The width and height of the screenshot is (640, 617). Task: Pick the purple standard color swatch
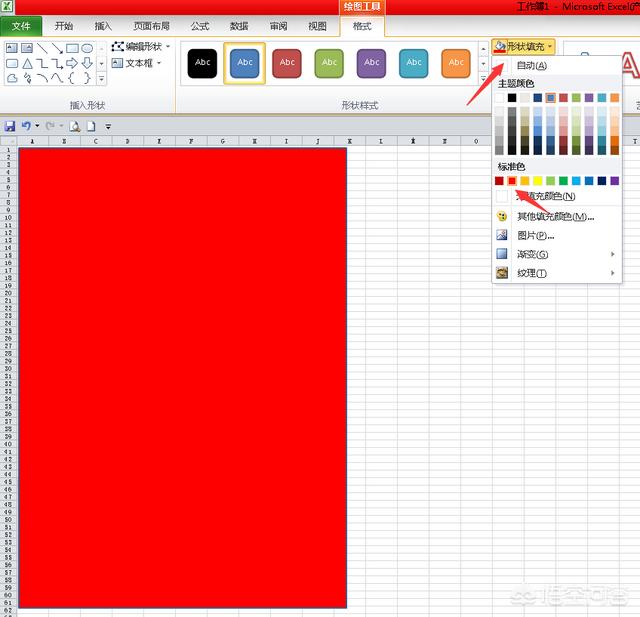pos(614,181)
